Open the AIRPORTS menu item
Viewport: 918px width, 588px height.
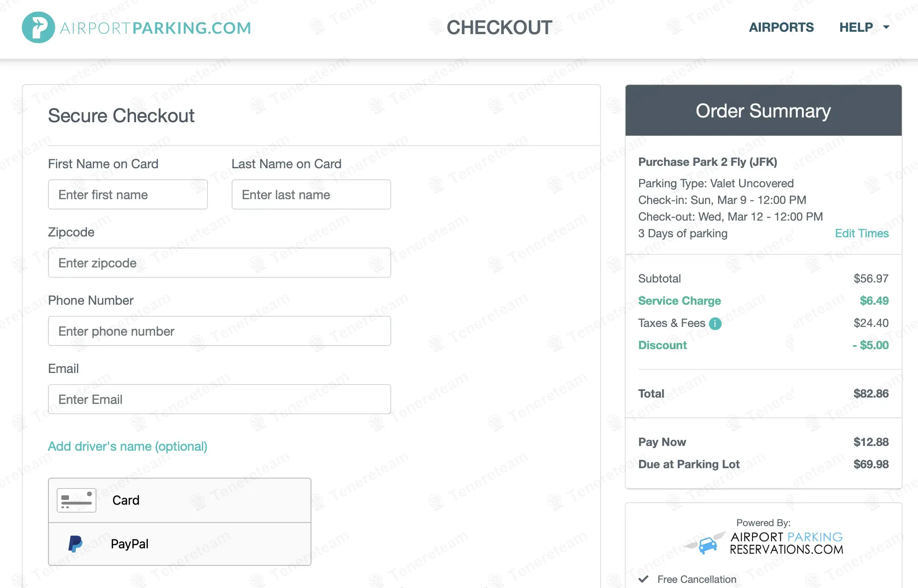(781, 27)
